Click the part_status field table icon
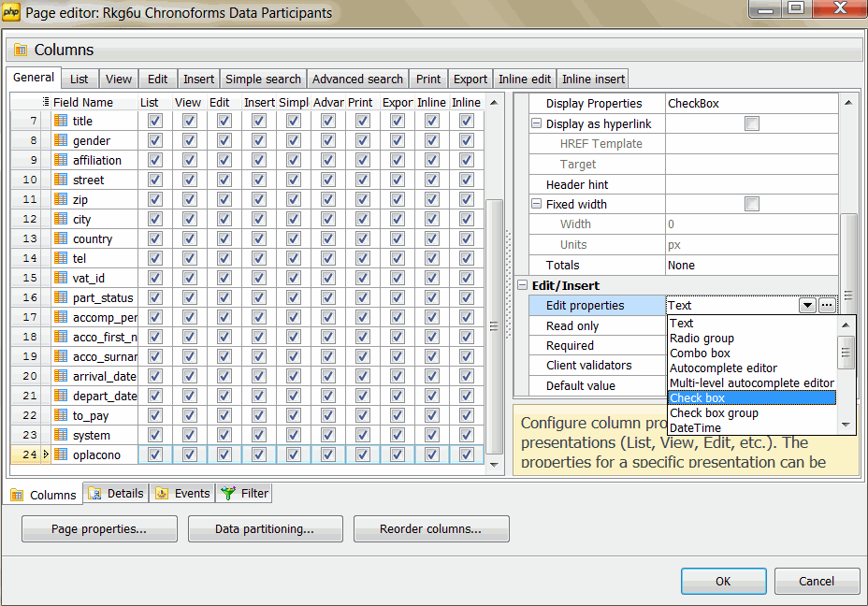 click(x=61, y=297)
